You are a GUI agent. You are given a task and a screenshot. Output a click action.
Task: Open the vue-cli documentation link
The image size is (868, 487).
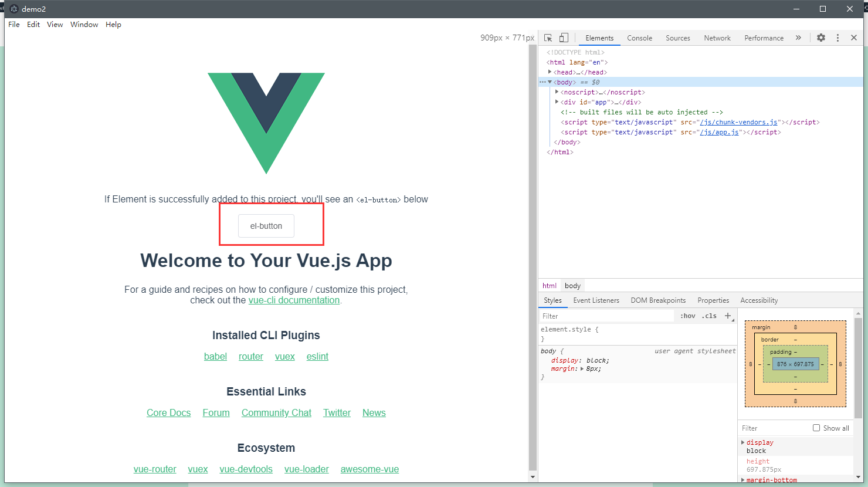point(294,300)
